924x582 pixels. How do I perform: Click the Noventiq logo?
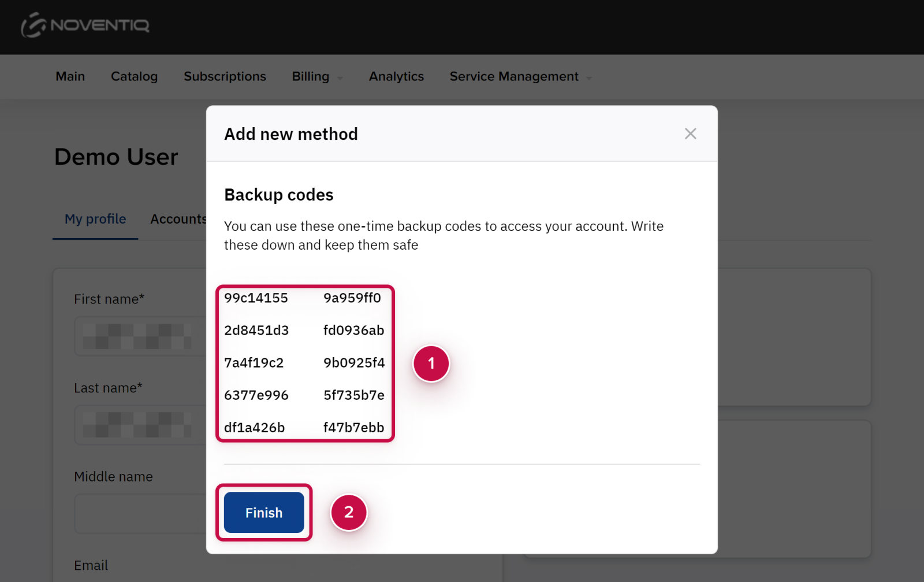click(85, 25)
